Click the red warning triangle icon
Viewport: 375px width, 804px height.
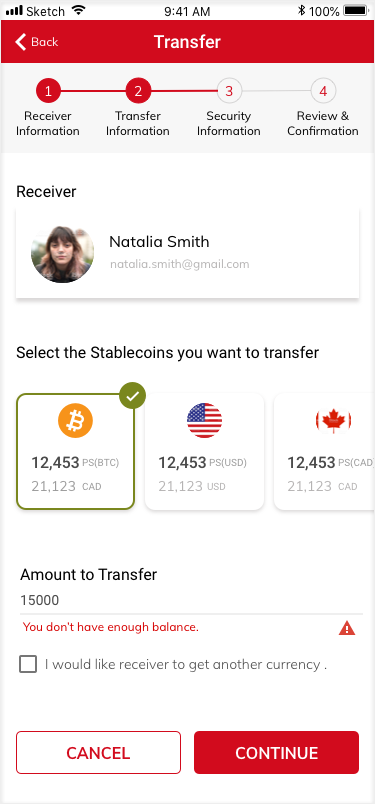tap(347, 628)
